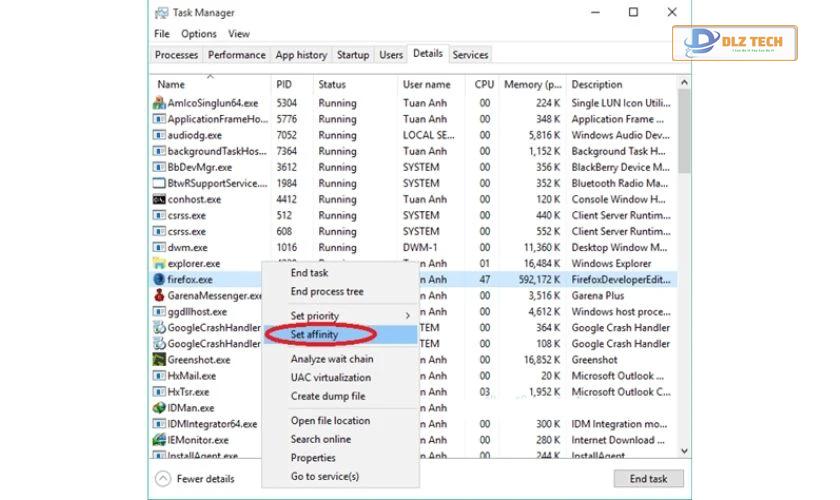Click the backgroundTaskHost process icon

[x=159, y=151]
